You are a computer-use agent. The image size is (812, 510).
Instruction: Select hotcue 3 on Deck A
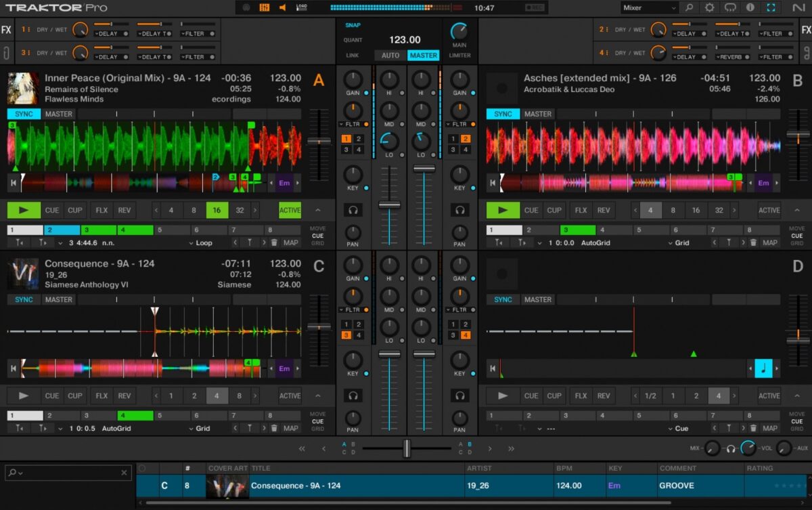[98, 230]
